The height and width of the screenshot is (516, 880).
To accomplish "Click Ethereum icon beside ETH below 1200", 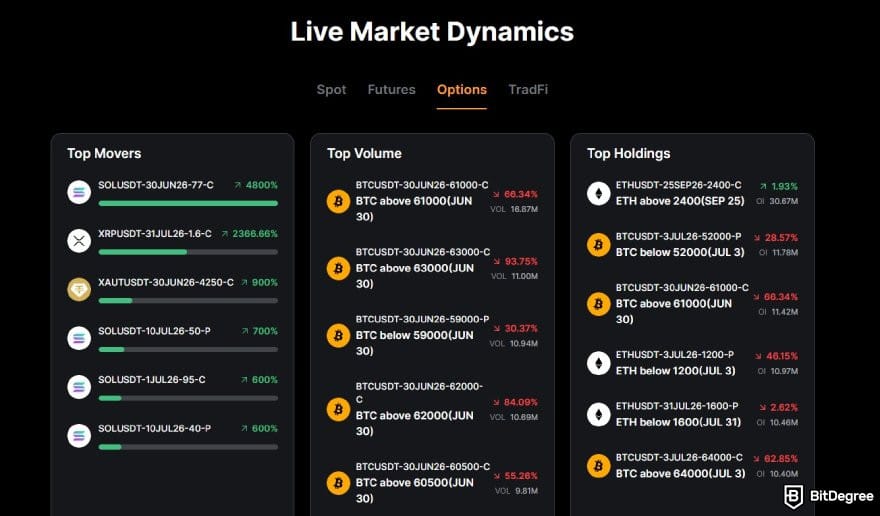I will pos(598,363).
